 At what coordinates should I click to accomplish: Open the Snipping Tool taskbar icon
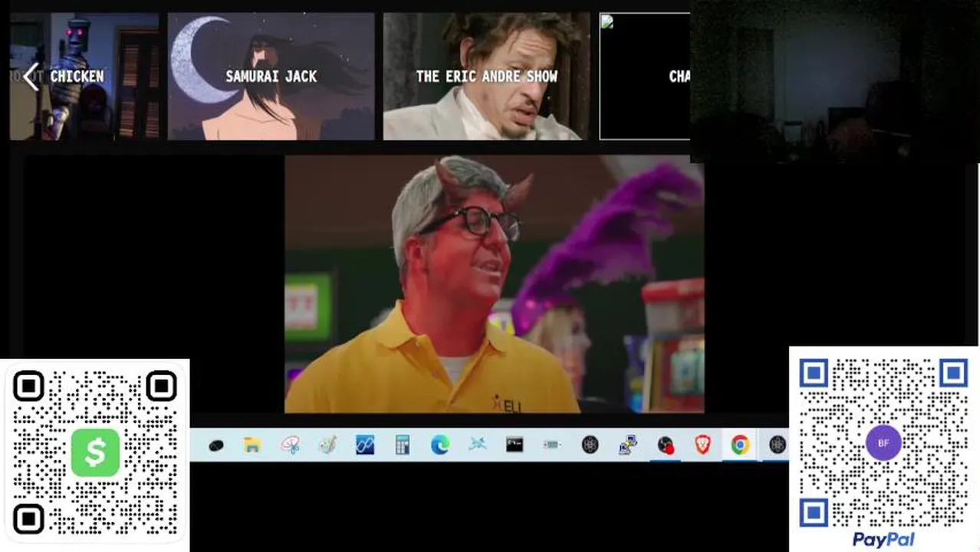click(290, 445)
